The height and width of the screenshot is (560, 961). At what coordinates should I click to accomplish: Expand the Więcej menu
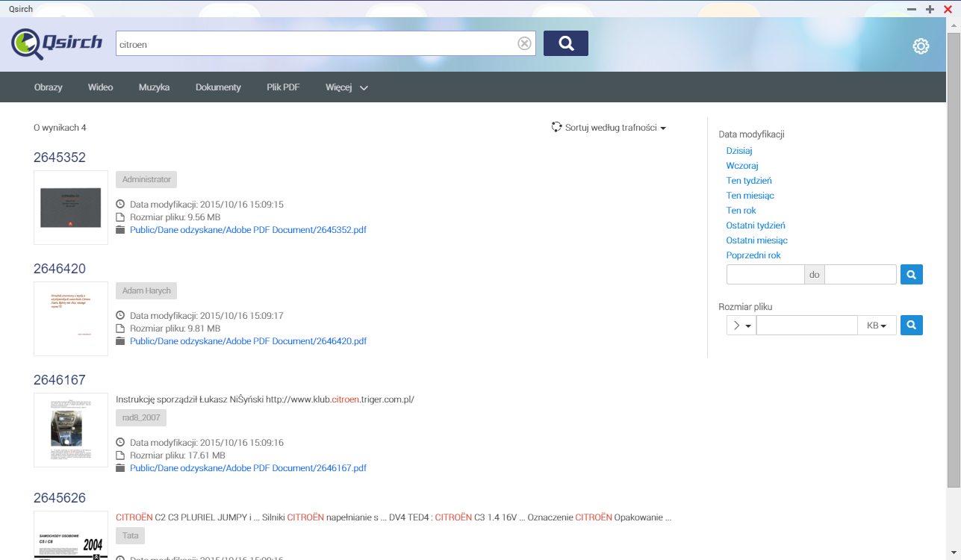point(347,87)
